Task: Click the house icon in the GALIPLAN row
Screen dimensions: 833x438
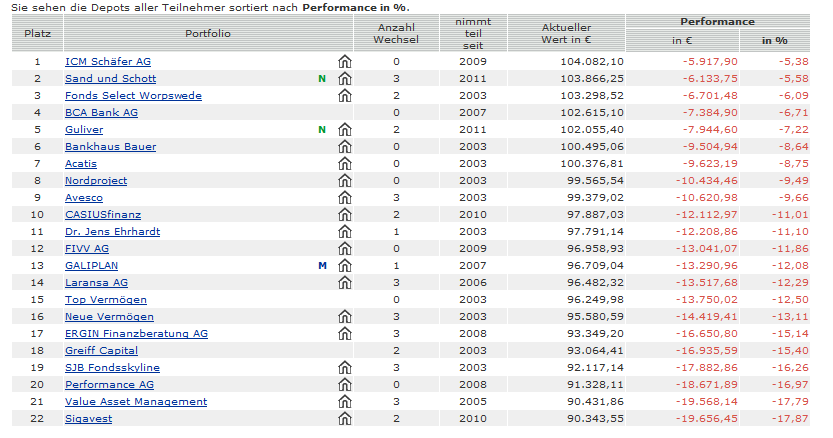Action: point(345,266)
